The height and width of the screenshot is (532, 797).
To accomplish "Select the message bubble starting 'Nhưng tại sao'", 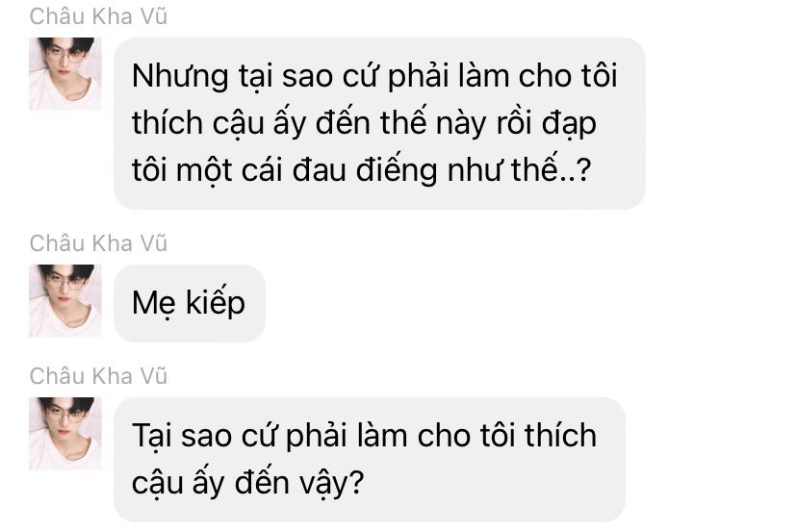I will click(379, 123).
